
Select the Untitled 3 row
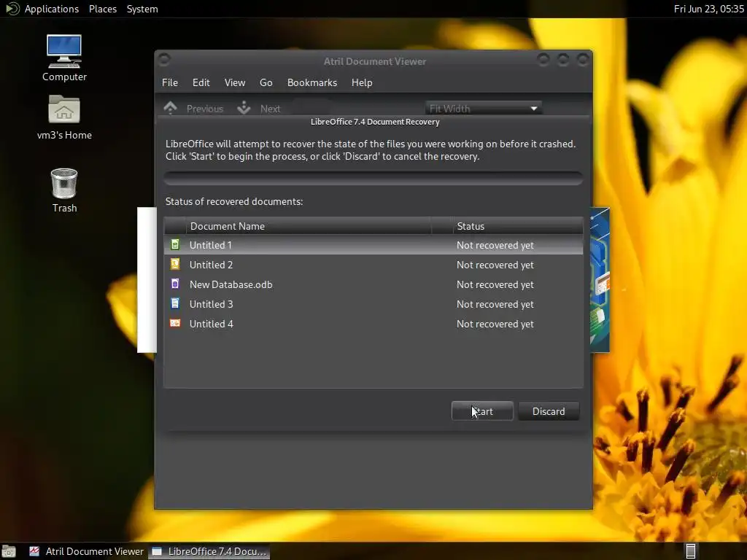click(373, 303)
